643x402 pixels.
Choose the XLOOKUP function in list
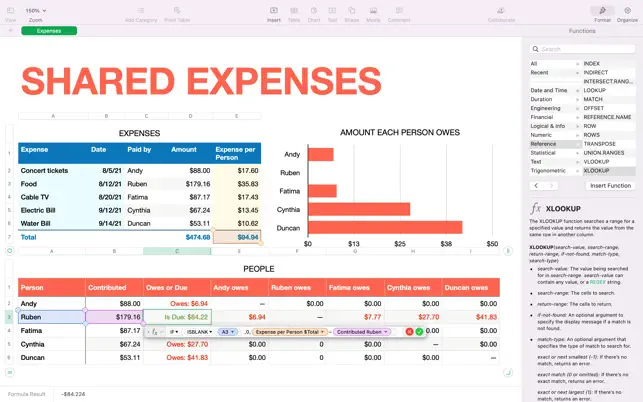tap(609, 171)
